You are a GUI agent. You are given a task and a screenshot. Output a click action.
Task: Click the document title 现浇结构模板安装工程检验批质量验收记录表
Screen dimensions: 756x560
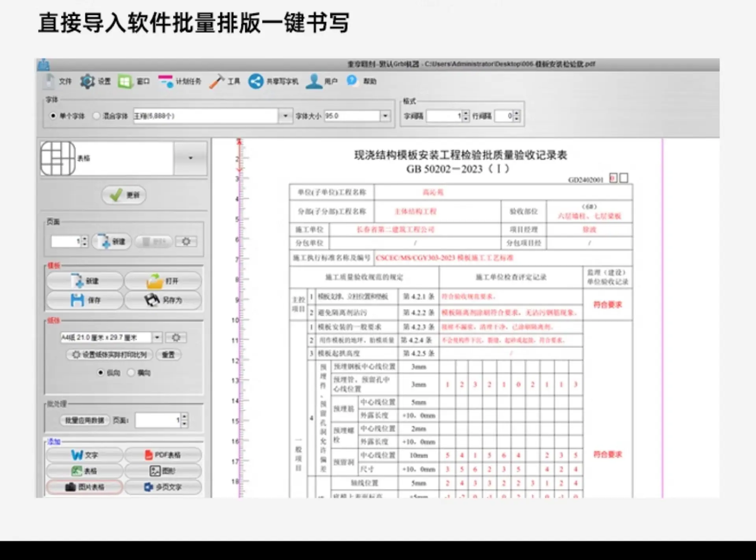tap(460, 155)
